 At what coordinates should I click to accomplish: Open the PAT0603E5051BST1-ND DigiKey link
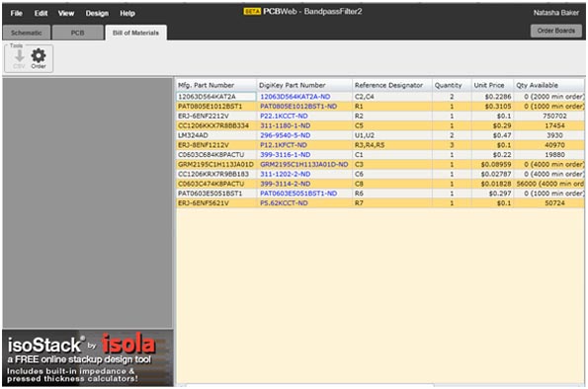point(298,194)
